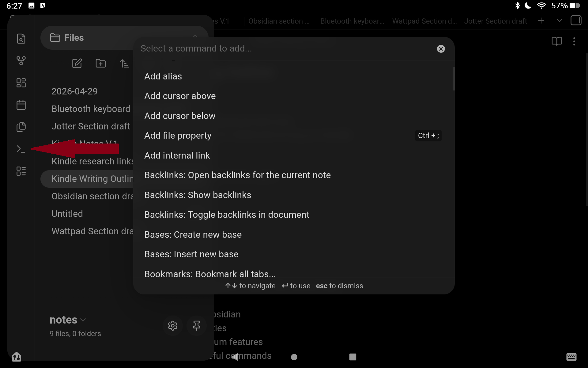Choose 'Bookmarks: Bookmark all tabs...' command

tap(293, 274)
